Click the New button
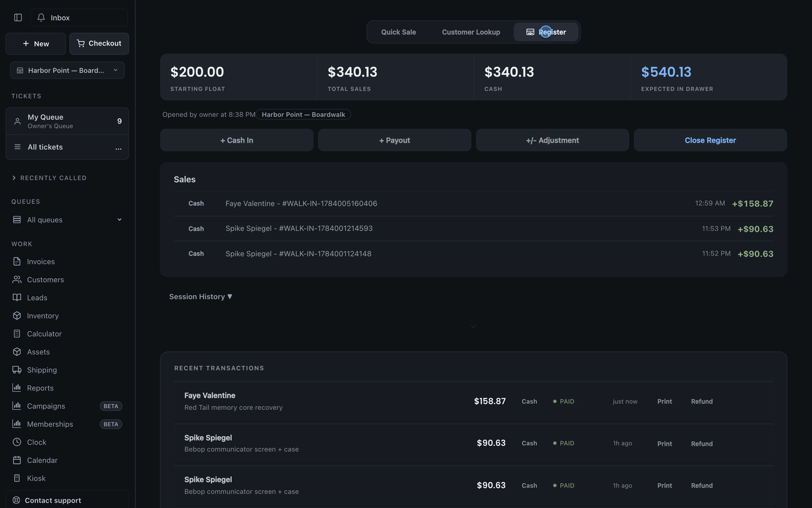812x508 pixels. coord(36,43)
